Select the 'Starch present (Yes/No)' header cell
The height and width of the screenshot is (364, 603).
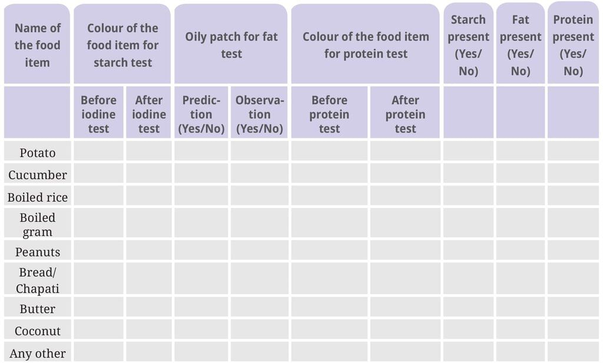tap(468, 45)
